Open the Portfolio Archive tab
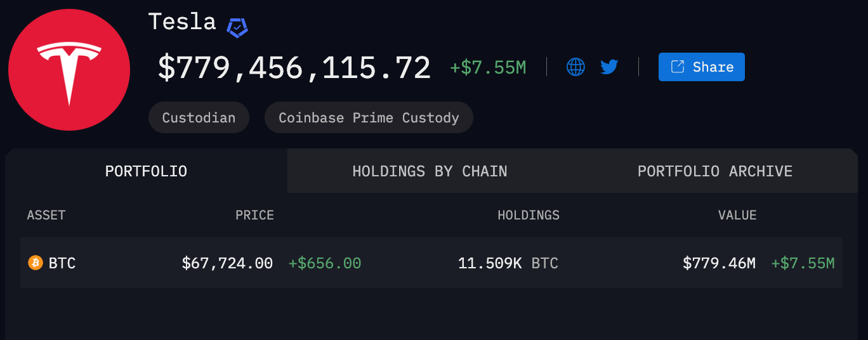 click(x=714, y=171)
